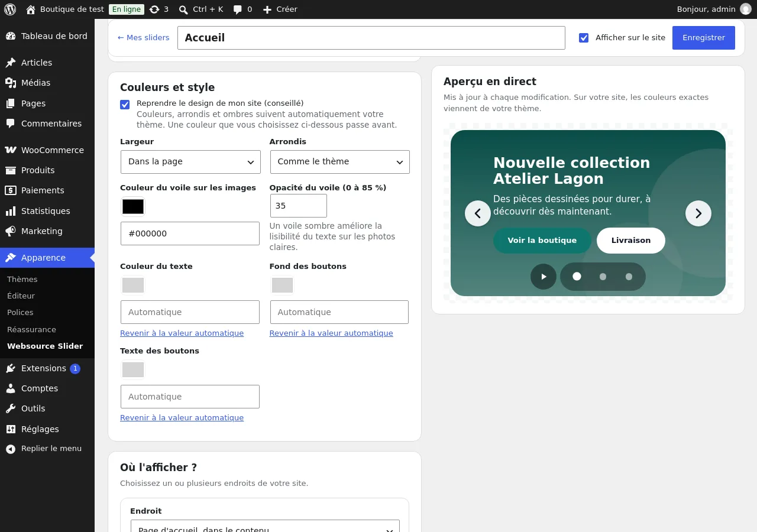Viewport: 757px width, 532px height.
Task: Open the Médias library
Action: click(47, 83)
